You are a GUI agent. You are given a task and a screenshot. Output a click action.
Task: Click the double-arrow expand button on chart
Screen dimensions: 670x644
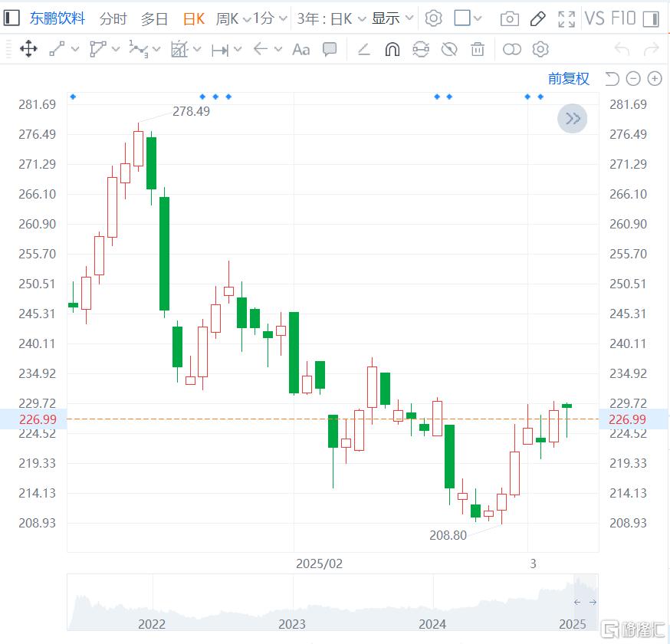(x=573, y=118)
